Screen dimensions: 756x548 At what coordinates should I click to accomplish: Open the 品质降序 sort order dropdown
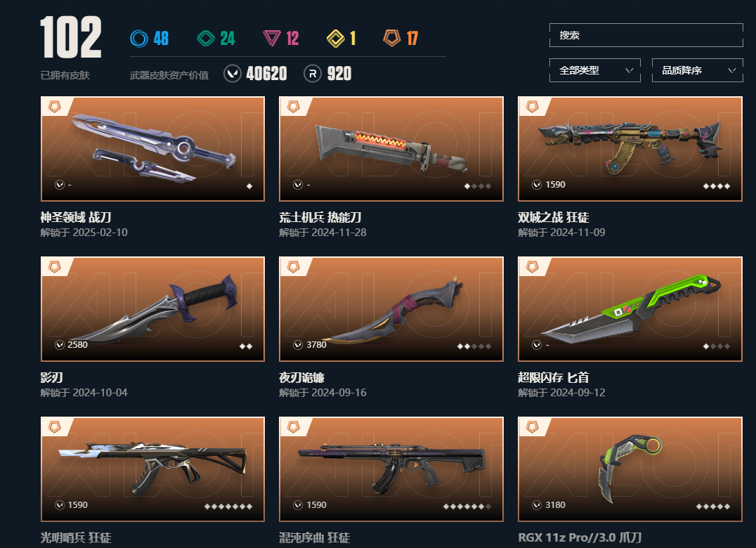tap(697, 70)
